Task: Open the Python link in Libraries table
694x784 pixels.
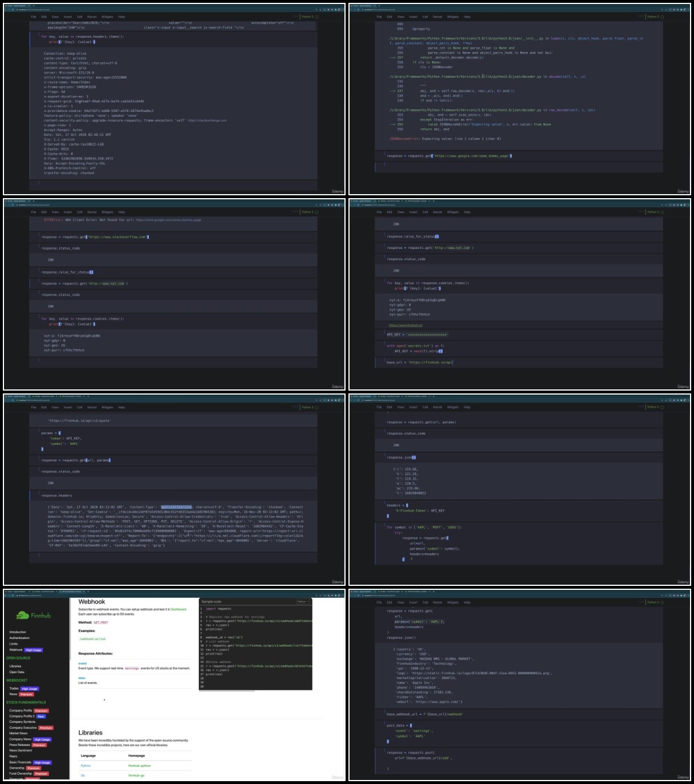Action: pyautogui.click(x=86, y=766)
